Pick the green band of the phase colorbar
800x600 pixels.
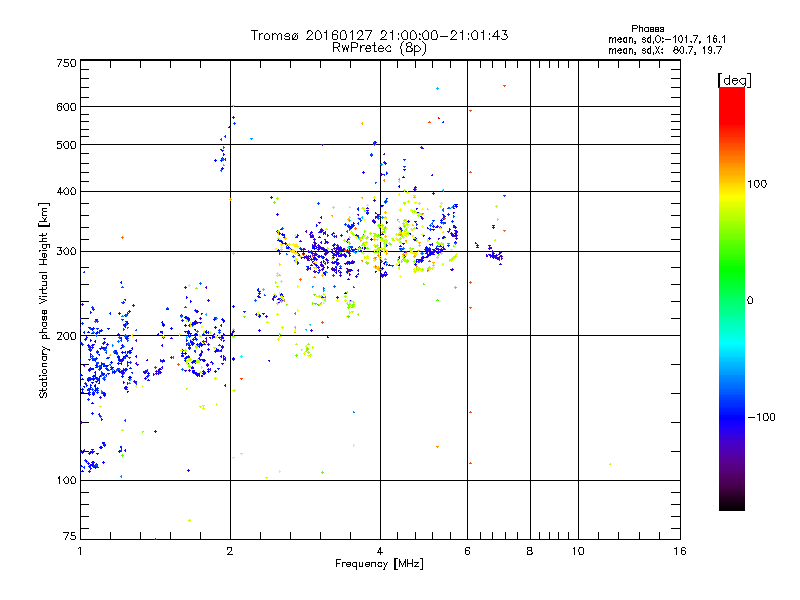(732, 270)
